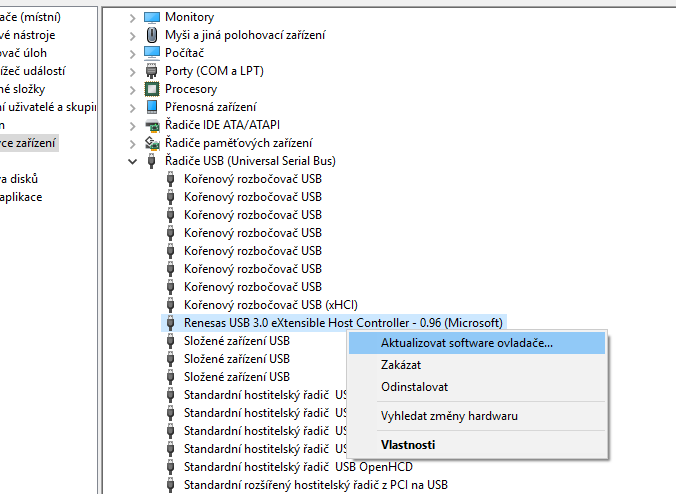The width and height of the screenshot is (676, 494).
Task: Open Vlastnosti from the context menu
Action: pyautogui.click(x=408, y=444)
